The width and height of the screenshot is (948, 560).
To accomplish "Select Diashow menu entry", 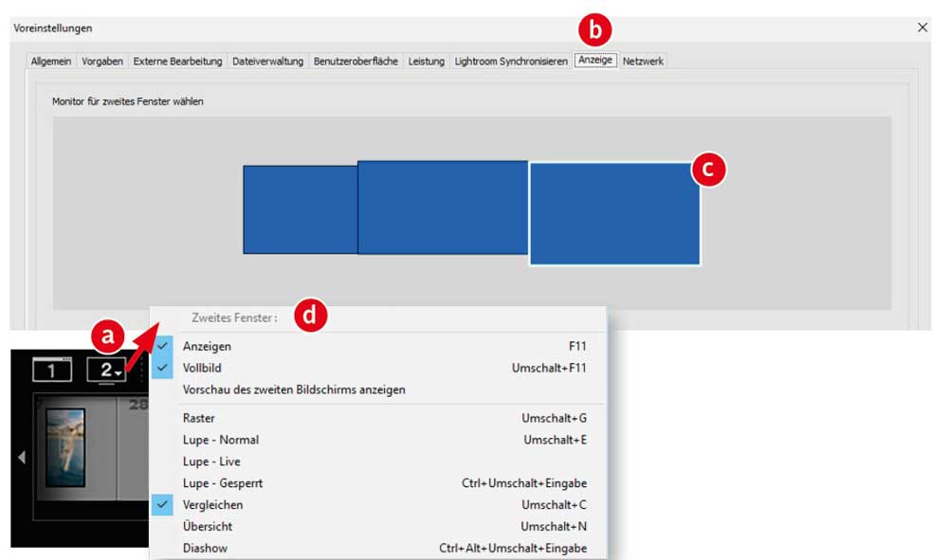I will coord(378,549).
